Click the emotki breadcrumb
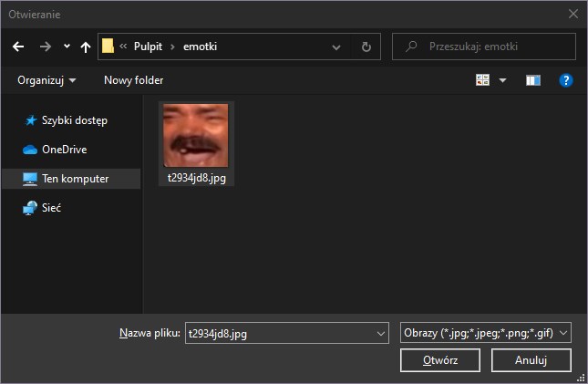 (x=200, y=47)
